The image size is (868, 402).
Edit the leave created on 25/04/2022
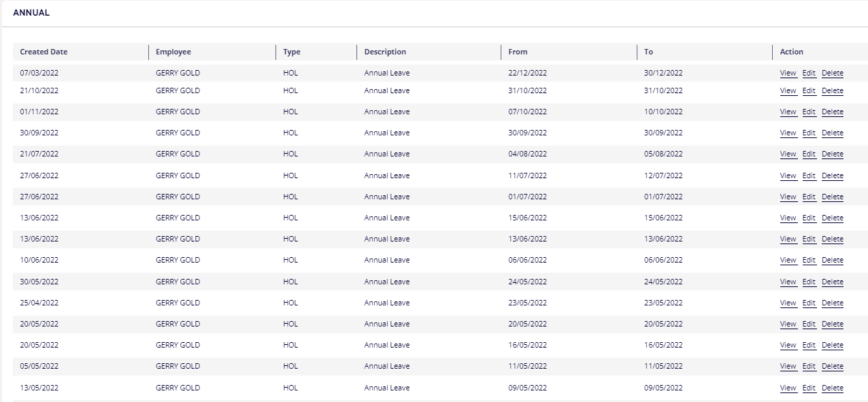click(809, 303)
